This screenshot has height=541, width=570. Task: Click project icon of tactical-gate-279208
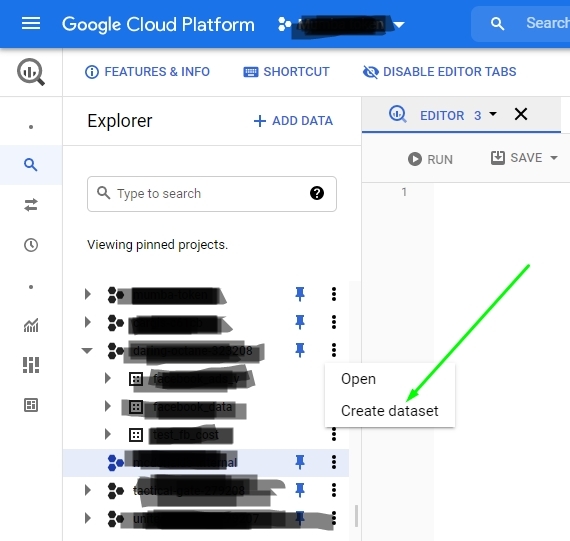click(x=116, y=490)
